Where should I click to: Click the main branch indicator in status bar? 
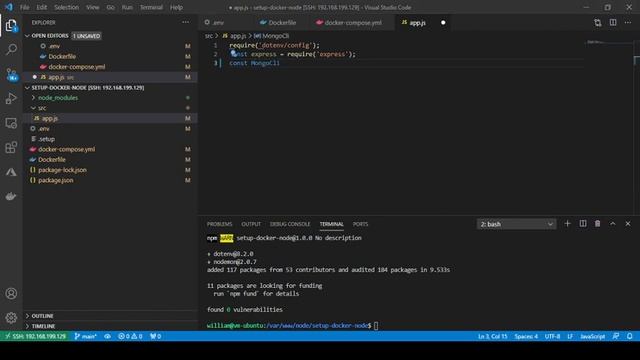click(x=86, y=336)
